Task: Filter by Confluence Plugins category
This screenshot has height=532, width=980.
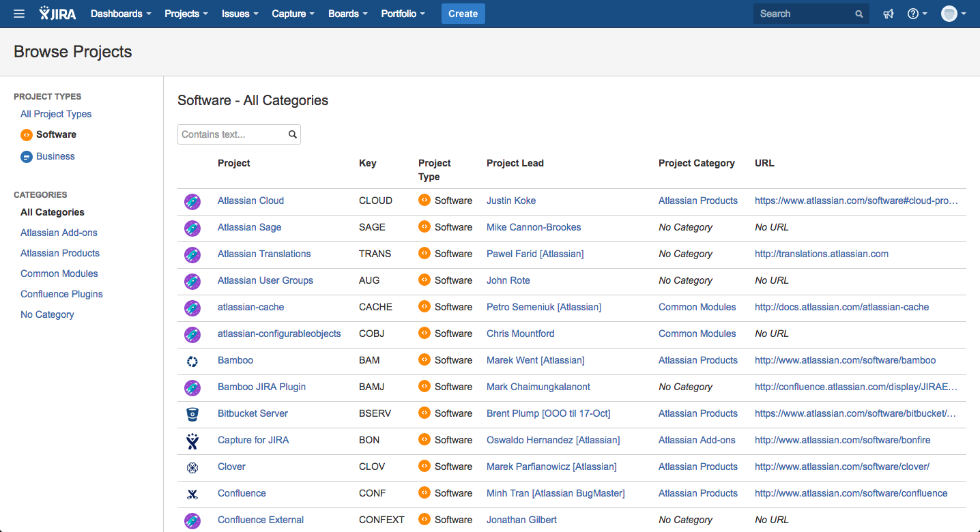Action: click(61, 294)
